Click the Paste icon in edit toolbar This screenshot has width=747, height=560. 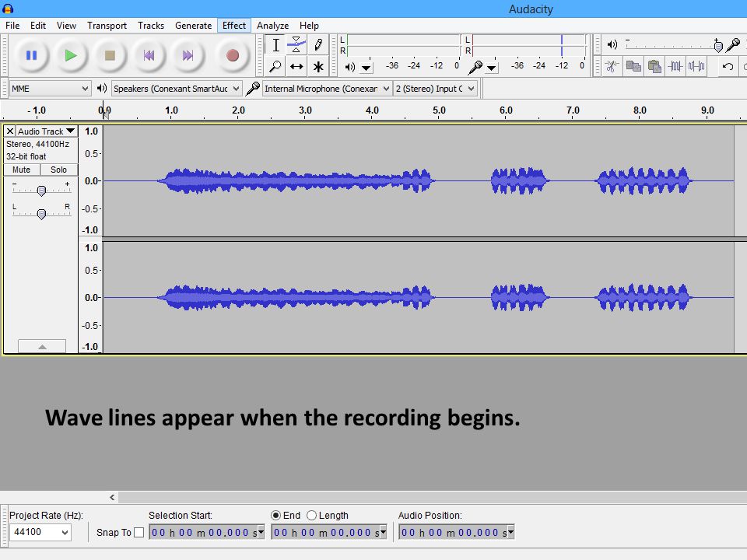pyautogui.click(x=654, y=66)
